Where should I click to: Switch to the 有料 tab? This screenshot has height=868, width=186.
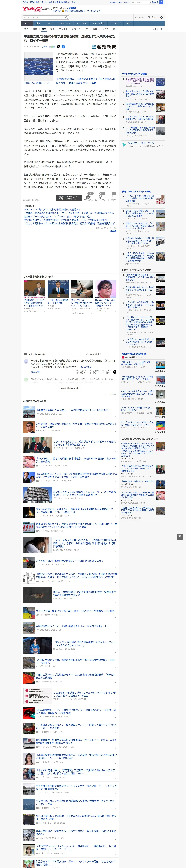click(x=128, y=24)
